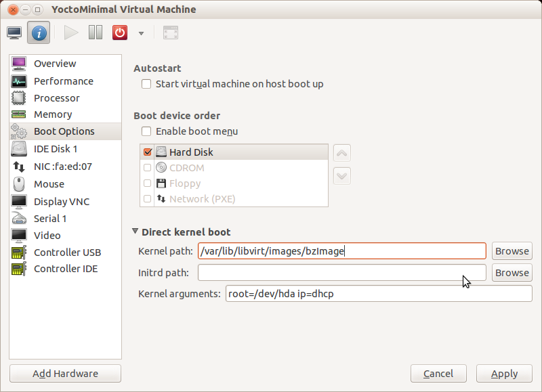Move boot device down arrow
Image resolution: width=542 pixels, height=392 pixels.
tap(342, 176)
